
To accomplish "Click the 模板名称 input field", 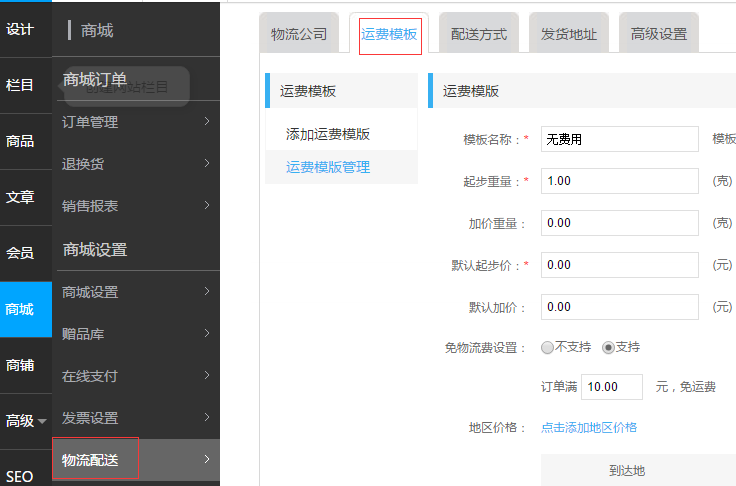I will [x=619, y=139].
